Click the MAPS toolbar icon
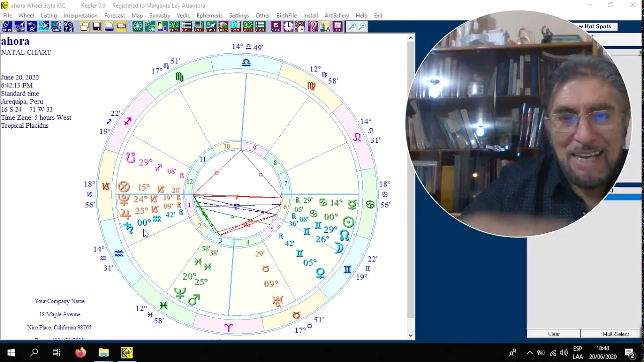The width and height of the screenshot is (644, 362). (223, 26)
